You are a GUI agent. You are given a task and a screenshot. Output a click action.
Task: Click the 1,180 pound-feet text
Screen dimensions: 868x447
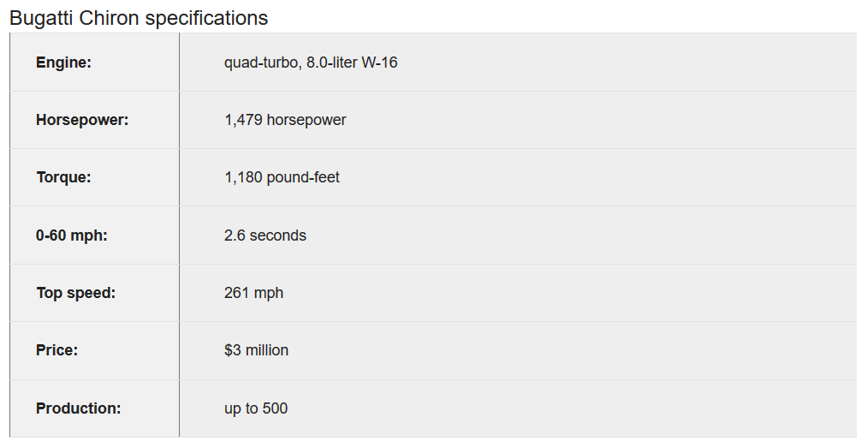click(x=282, y=177)
